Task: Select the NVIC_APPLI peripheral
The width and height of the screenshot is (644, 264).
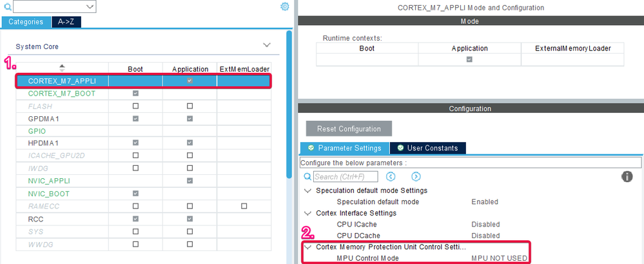Action: point(50,181)
